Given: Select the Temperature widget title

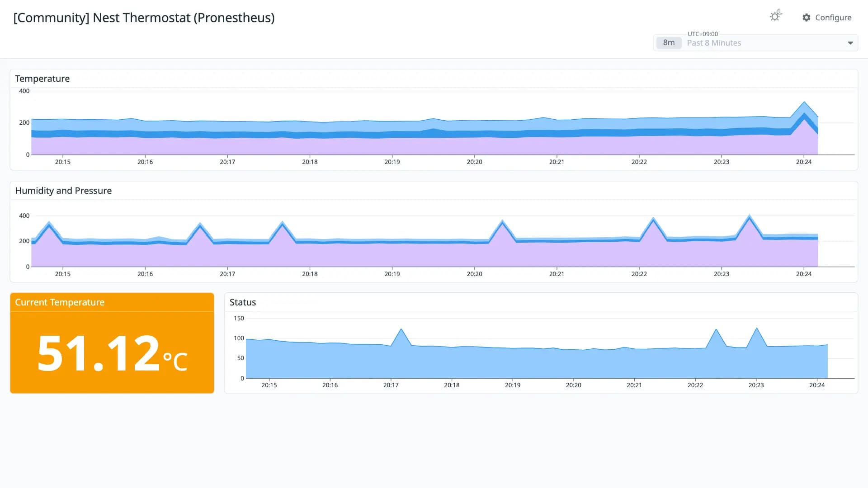Looking at the screenshot, I should coord(42,79).
